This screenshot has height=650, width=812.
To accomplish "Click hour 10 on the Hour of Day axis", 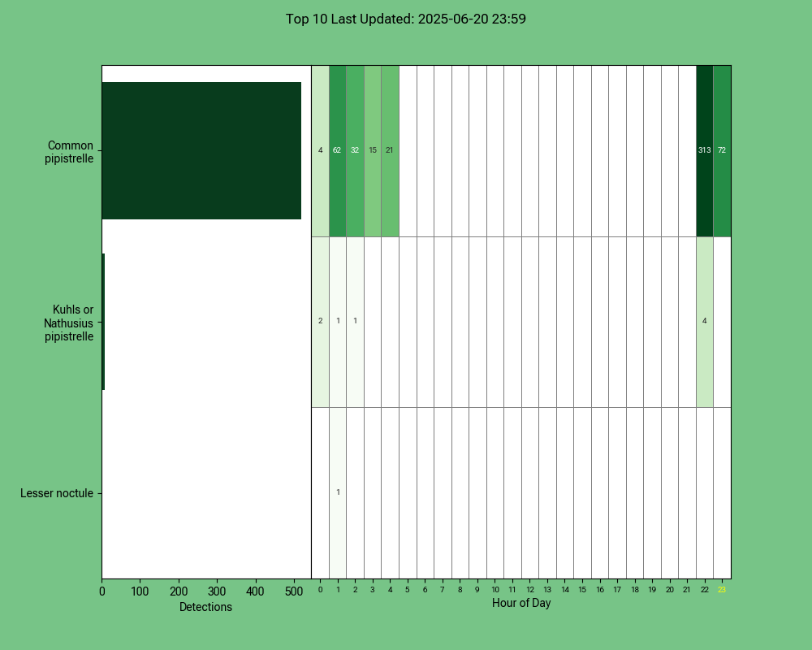I will pyautogui.click(x=495, y=590).
